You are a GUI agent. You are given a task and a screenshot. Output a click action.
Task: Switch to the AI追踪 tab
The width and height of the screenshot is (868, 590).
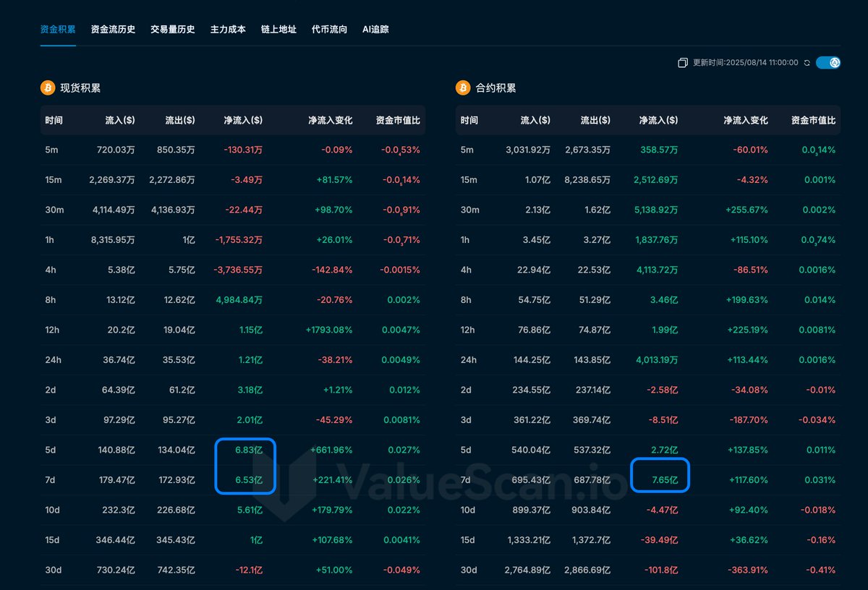click(x=376, y=30)
